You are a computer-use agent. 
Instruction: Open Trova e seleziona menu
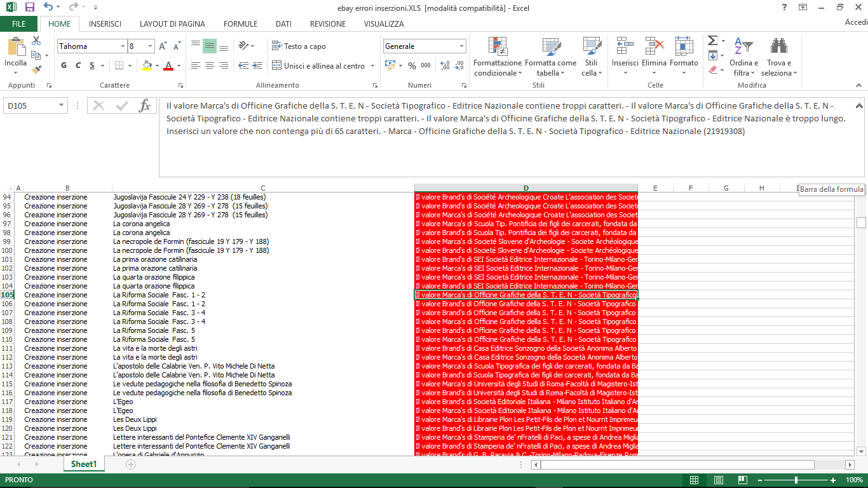tap(779, 56)
